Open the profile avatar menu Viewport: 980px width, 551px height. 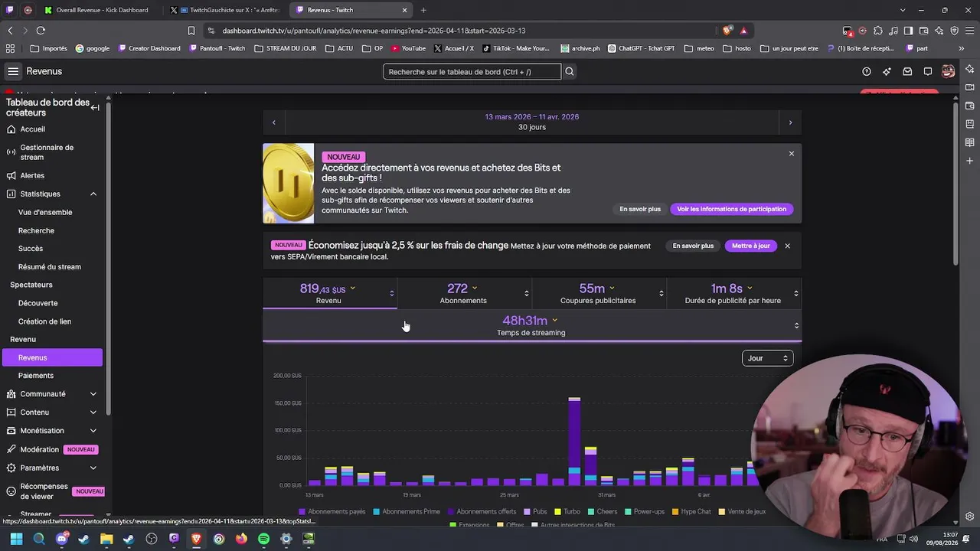click(949, 71)
